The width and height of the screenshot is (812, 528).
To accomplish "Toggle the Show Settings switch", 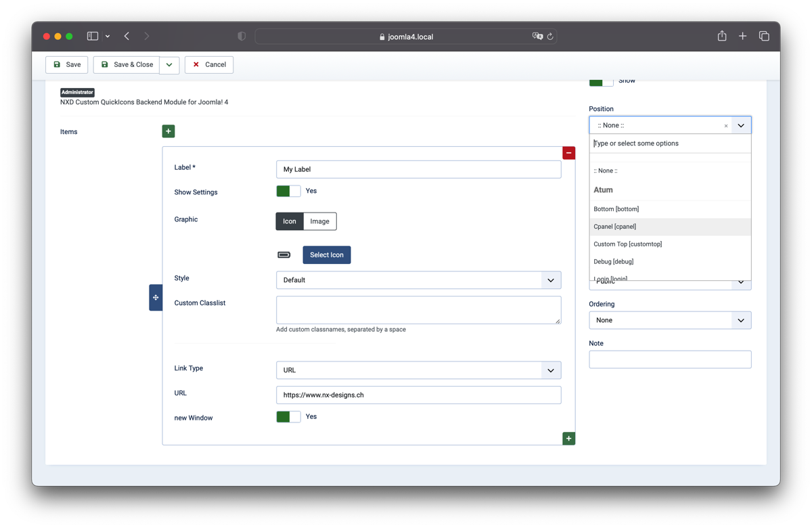I will coord(288,192).
